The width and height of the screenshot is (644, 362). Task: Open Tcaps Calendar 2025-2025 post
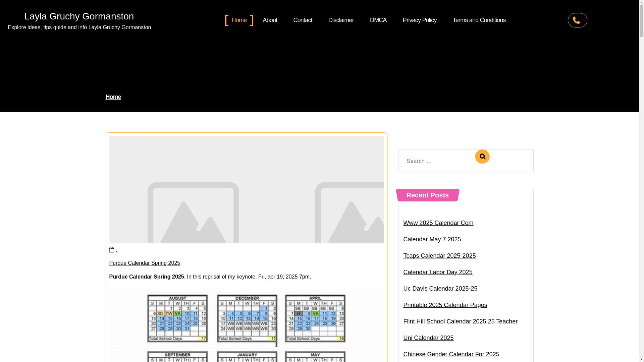click(x=439, y=256)
